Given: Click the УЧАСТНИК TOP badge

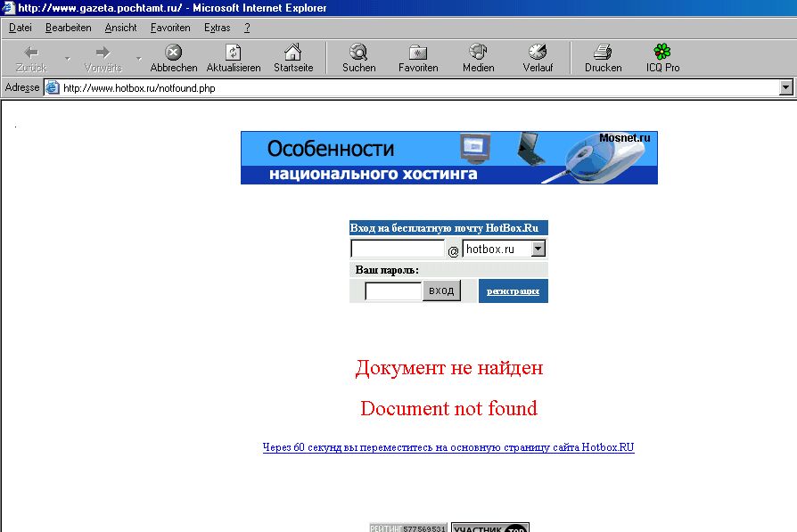Looking at the screenshot, I should [x=490, y=528].
